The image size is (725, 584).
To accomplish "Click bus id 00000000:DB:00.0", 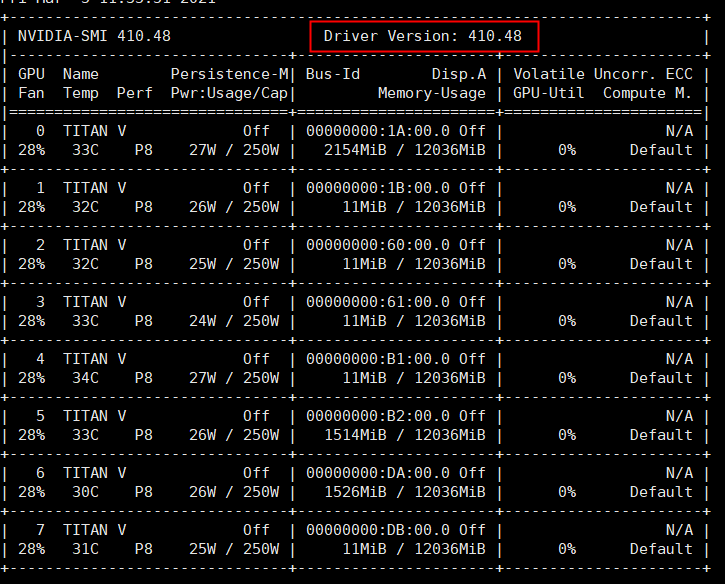I will pos(378,530).
